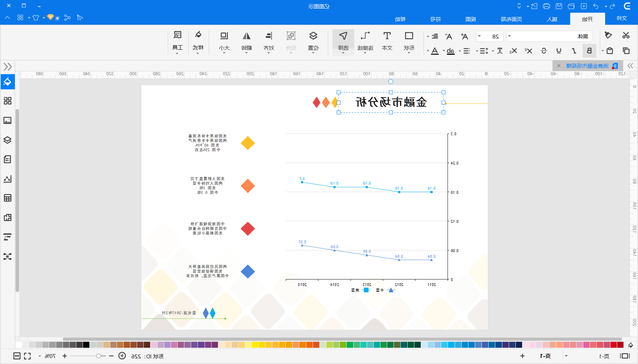638x364 pixels.
Task: Pick the black swatch in color palette
Action: tap(86, 345)
